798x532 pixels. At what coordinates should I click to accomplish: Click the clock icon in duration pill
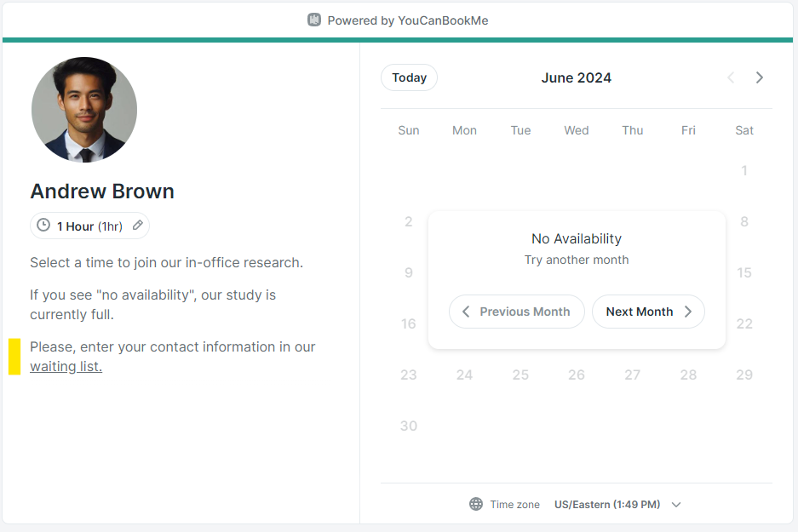point(43,226)
